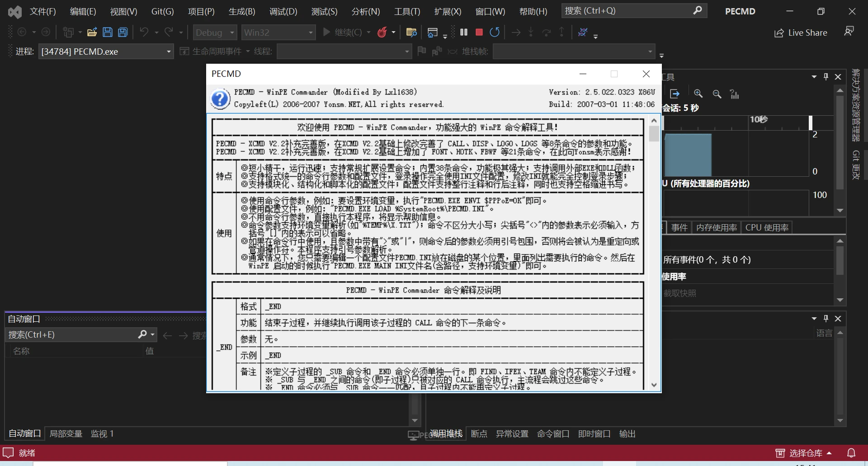Click the Save All icon
Screen dimensions: 868x466
point(123,32)
